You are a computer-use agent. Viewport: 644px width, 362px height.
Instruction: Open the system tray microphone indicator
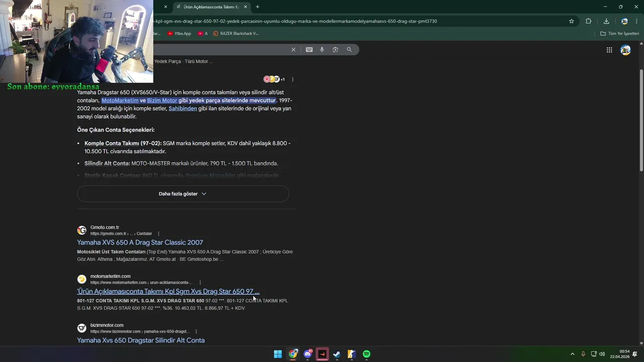[583, 354]
